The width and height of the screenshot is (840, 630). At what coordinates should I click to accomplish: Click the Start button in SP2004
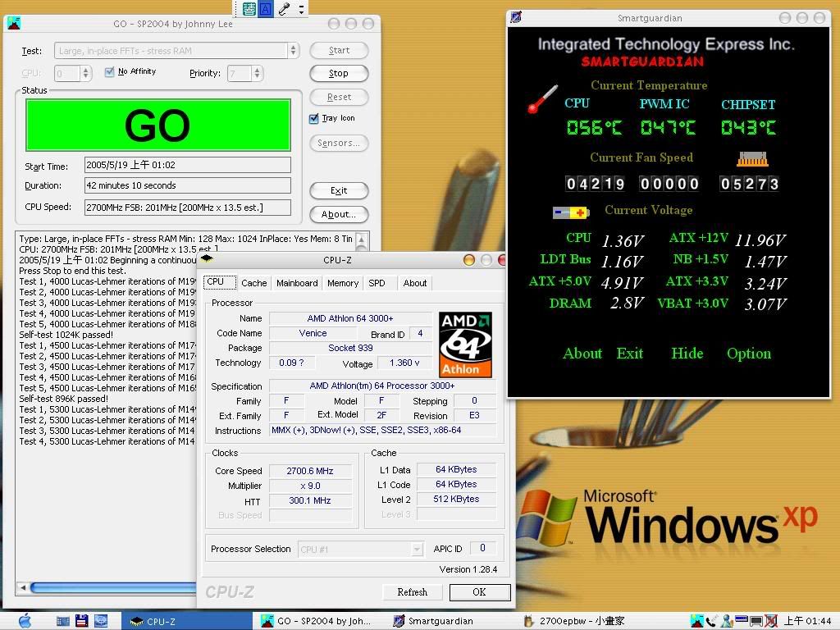(x=339, y=50)
